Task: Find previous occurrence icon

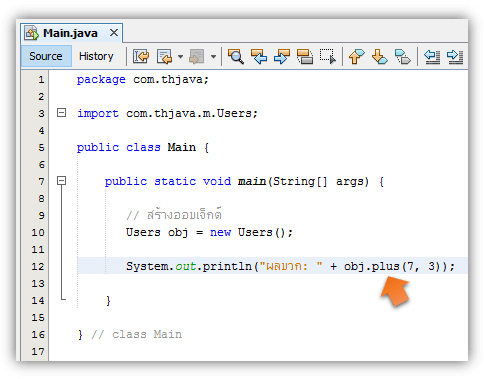Action: (x=259, y=56)
